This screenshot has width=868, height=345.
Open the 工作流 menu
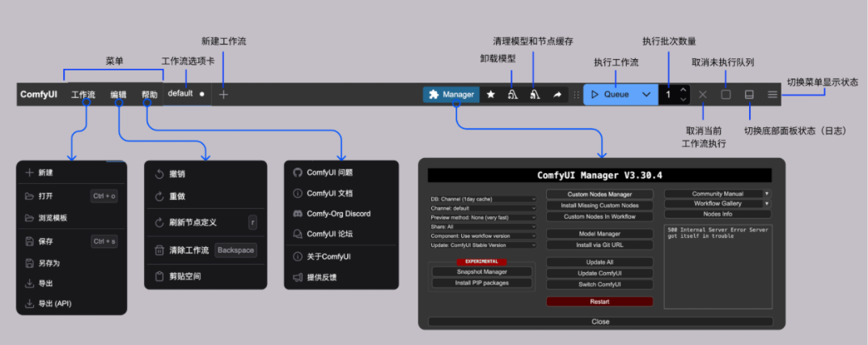83,95
